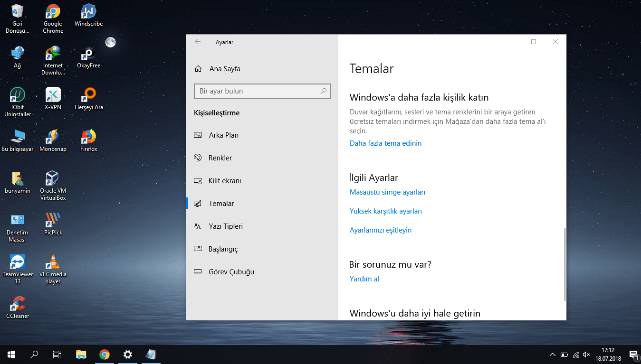Show hidden tray icons chevron
The height and width of the screenshot is (364, 641).
coord(552,355)
